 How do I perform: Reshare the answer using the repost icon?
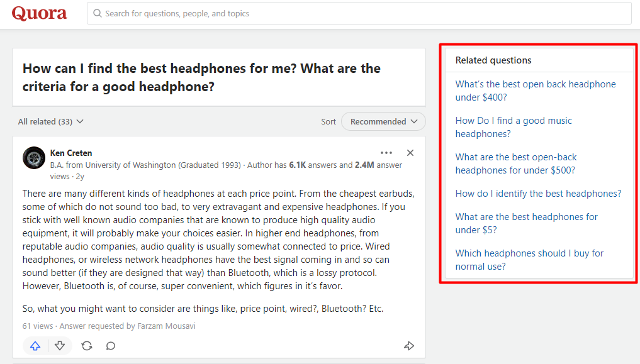pos(87,346)
